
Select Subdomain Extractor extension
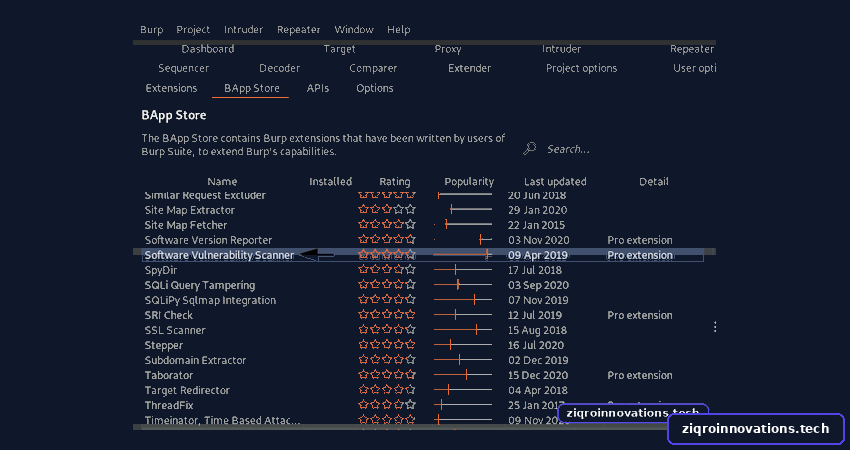[423, 360]
